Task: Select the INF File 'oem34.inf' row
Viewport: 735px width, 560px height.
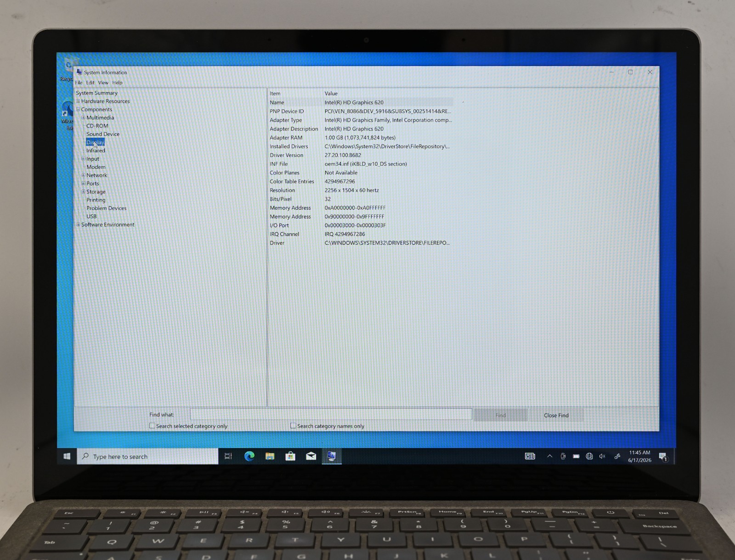Action: coord(361,164)
